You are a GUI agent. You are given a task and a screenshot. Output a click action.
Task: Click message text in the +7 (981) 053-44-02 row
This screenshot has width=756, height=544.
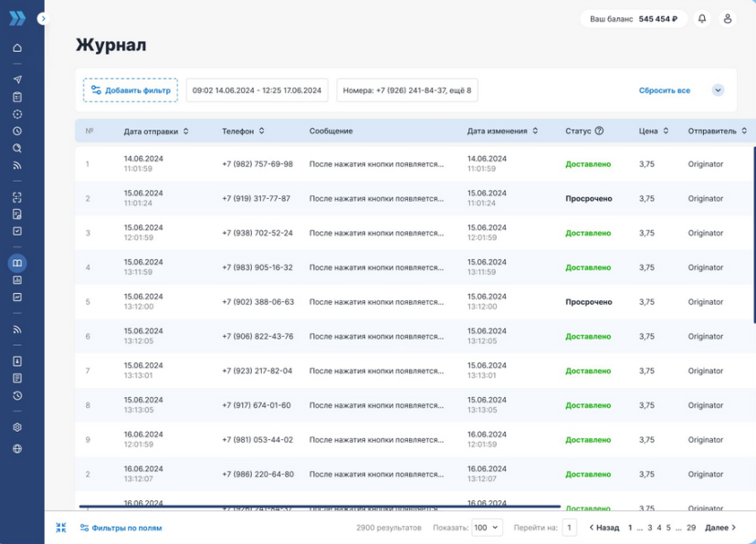(x=376, y=440)
